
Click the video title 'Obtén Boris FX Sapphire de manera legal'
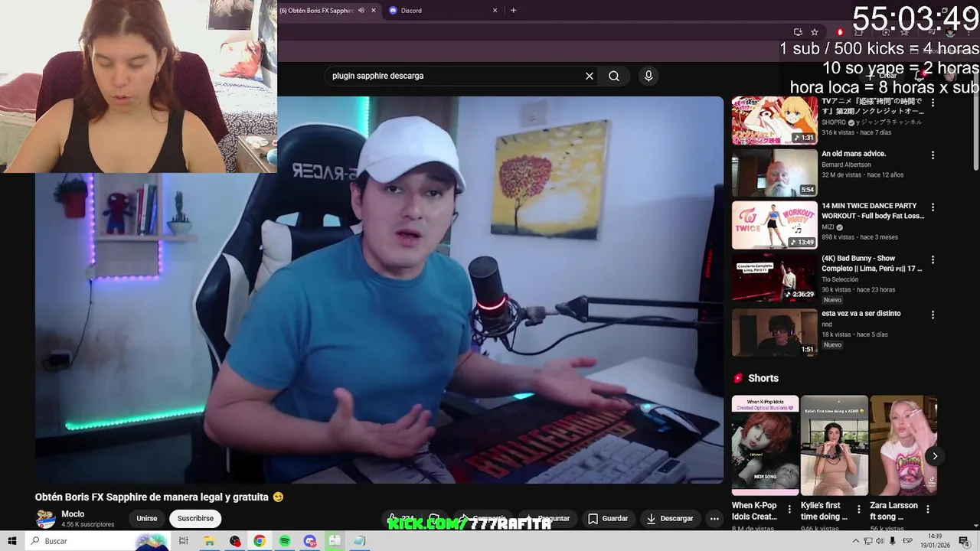pos(159,497)
